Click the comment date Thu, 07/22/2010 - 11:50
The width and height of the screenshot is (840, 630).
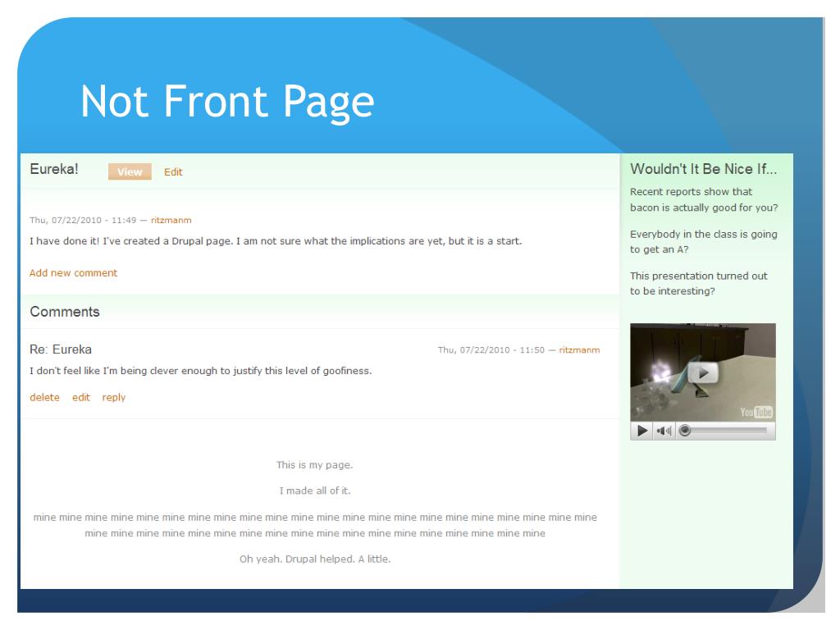coord(491,349)
